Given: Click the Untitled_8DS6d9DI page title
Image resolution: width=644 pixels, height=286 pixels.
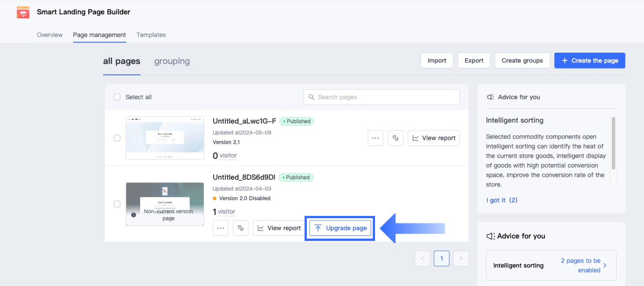Looking at the screenshot, I should (244, 177).
